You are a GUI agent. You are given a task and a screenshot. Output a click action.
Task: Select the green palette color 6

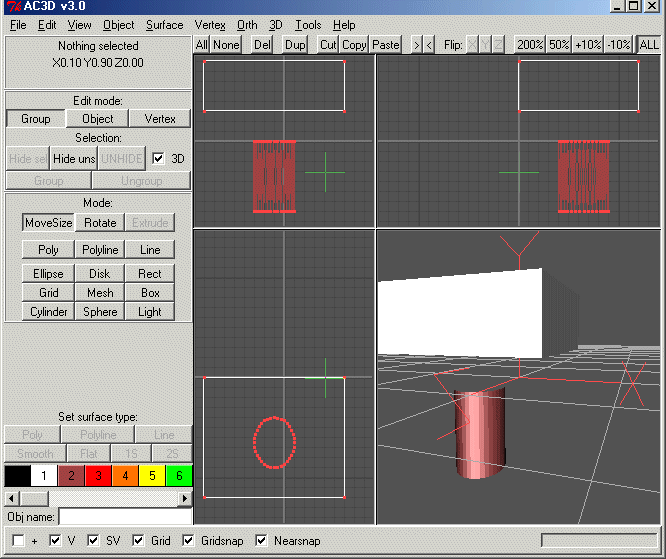(x=178, y=476)
